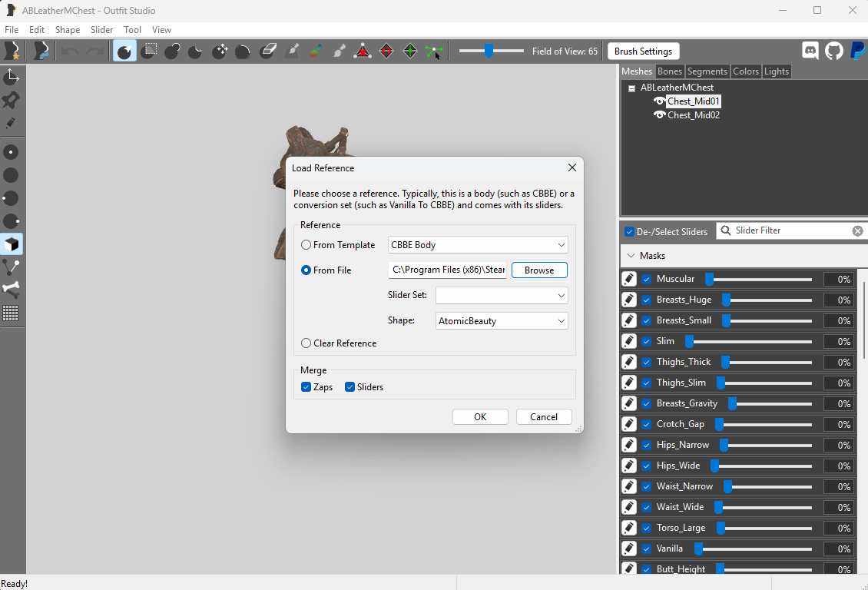Image resolution: width=868 pixels, height=590 pixels.
Task: Uncheck the Breasts_Huge slider checkbox
Action: click(646, 300)
